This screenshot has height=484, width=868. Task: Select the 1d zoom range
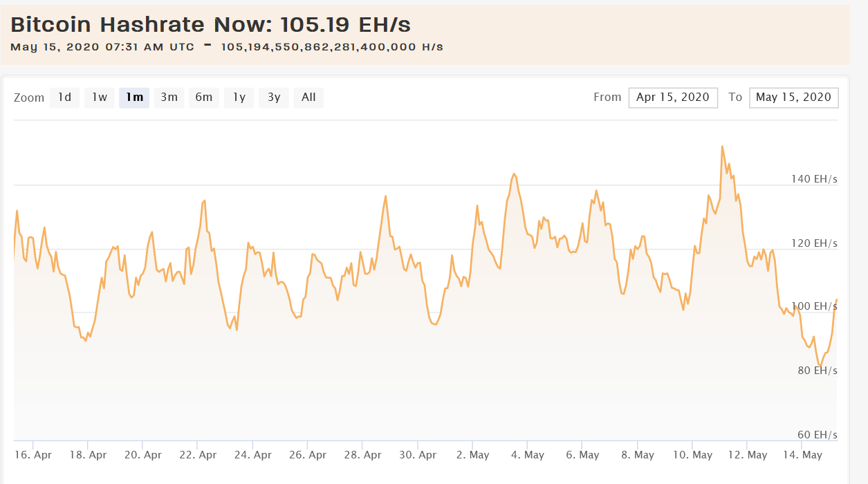coord(64,97)
